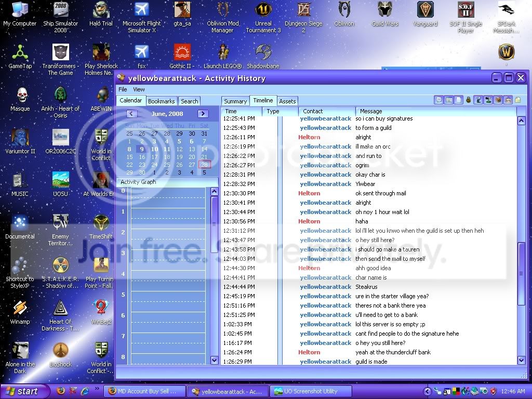532x399 pixels.
Task: Select the 'guild is made' message row
Action: pos(369,362)
